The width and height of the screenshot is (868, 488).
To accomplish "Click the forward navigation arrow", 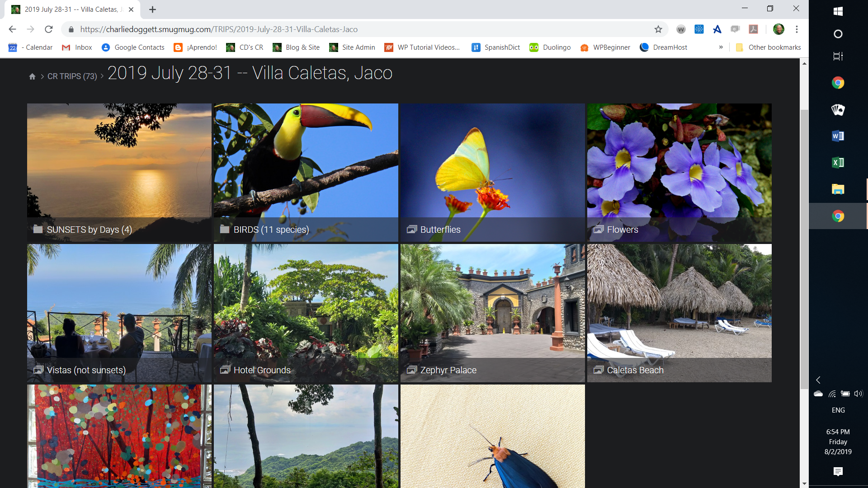I will click(30, 29).
